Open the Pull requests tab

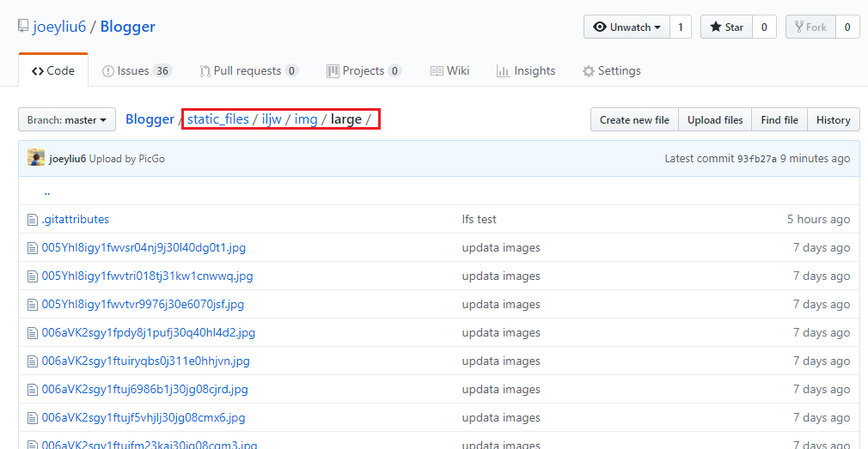point(249,70)
